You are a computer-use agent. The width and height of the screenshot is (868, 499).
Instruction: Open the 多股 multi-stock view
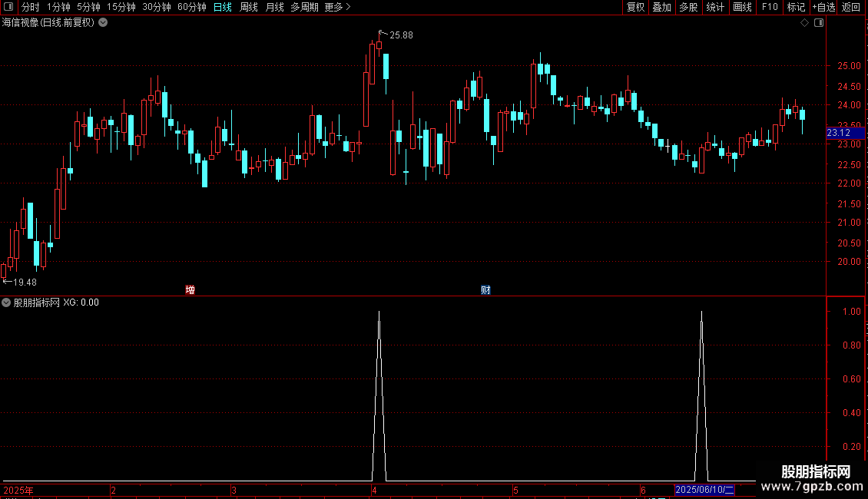coord(688,7)
